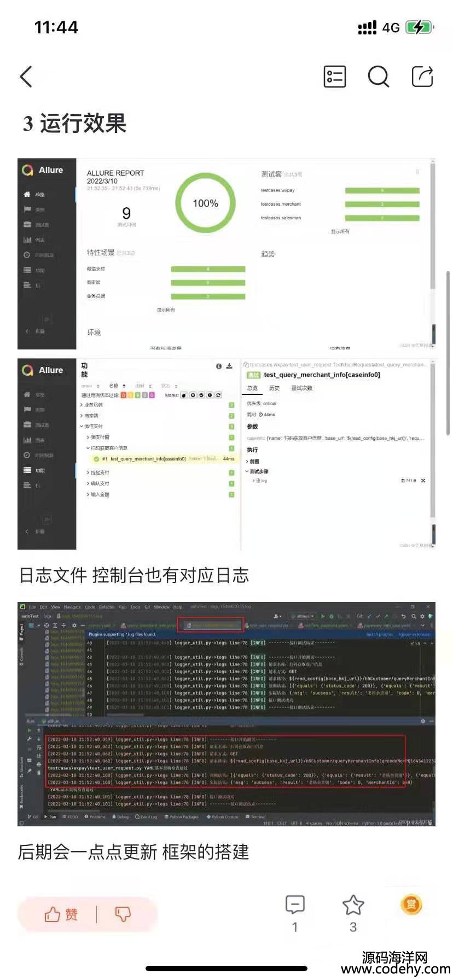Click the download icon beside 功能 header
The width and height of the screenshot is (453, 980).
229,366
